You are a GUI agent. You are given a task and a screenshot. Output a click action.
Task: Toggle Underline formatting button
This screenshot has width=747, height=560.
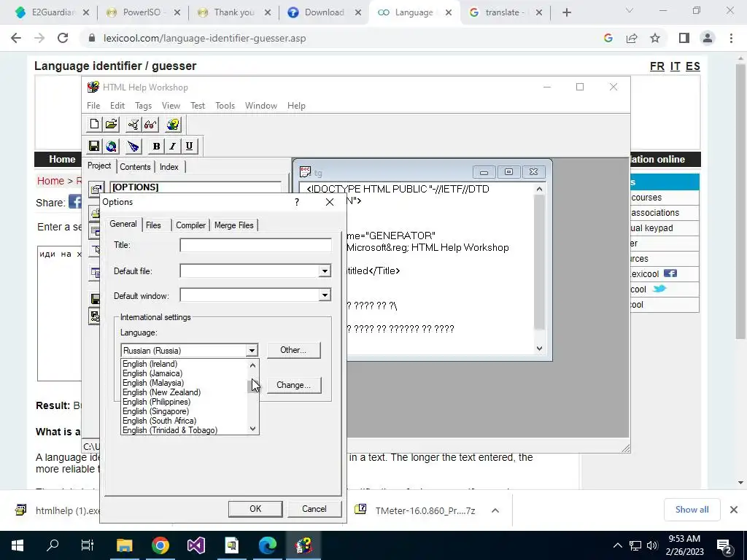[189, 146]
